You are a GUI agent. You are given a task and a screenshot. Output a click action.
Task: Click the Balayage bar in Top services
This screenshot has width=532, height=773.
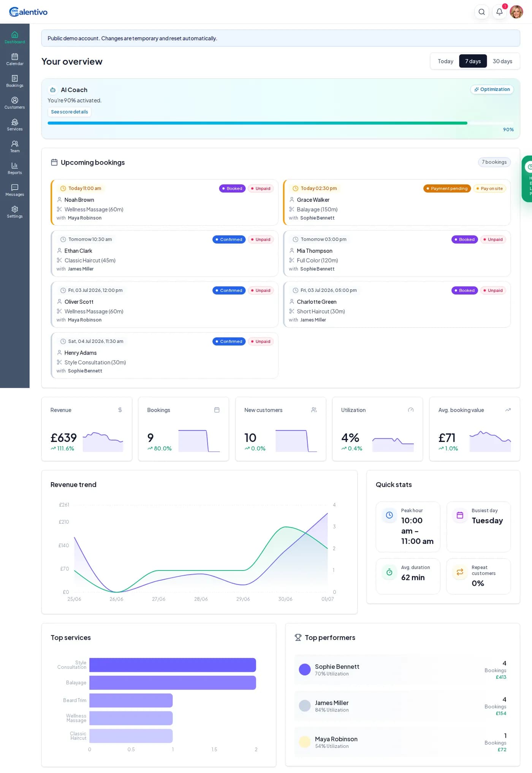(173, 683)
